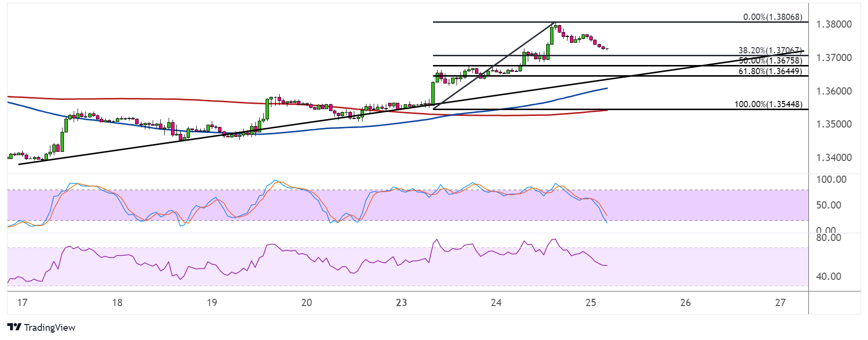The height and width of the screenshot is (340, 868).
Task: Click the 1.37000 price axis label
Action: (x=834, y=58)
